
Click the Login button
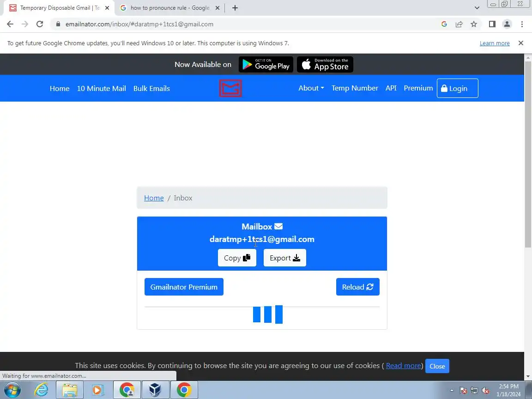point(457,88)
